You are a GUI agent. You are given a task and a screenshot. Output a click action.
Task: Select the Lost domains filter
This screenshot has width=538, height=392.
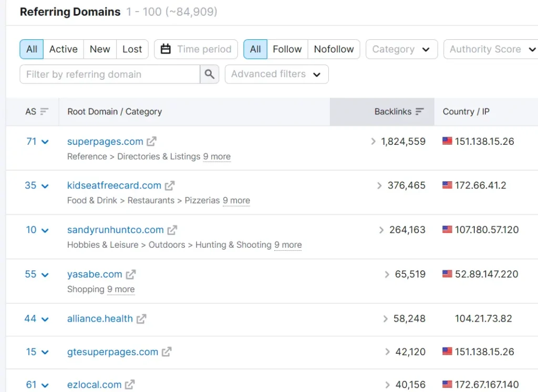[x=132, y=49]
